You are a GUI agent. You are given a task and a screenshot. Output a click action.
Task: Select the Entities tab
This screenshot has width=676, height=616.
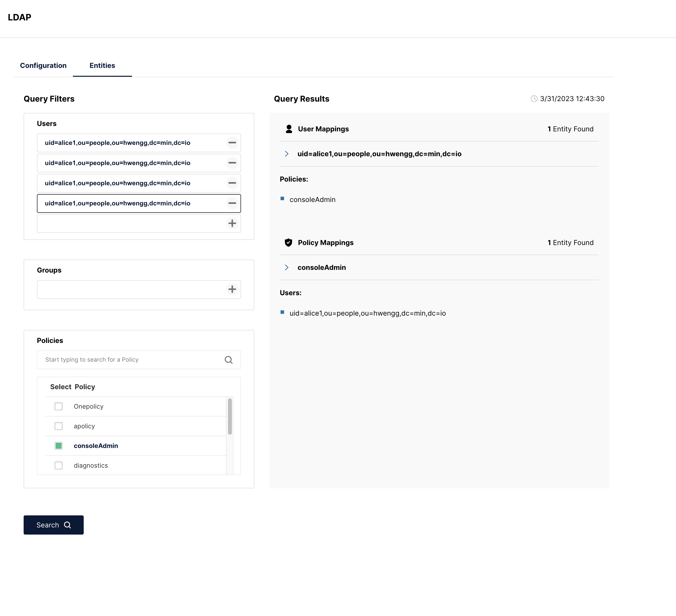(x=102, y=65)
